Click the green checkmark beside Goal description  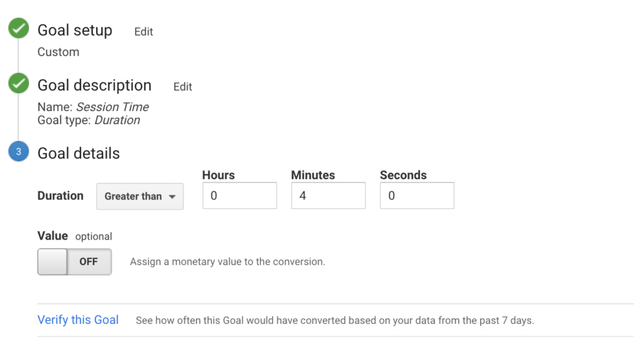click(18, 84)
